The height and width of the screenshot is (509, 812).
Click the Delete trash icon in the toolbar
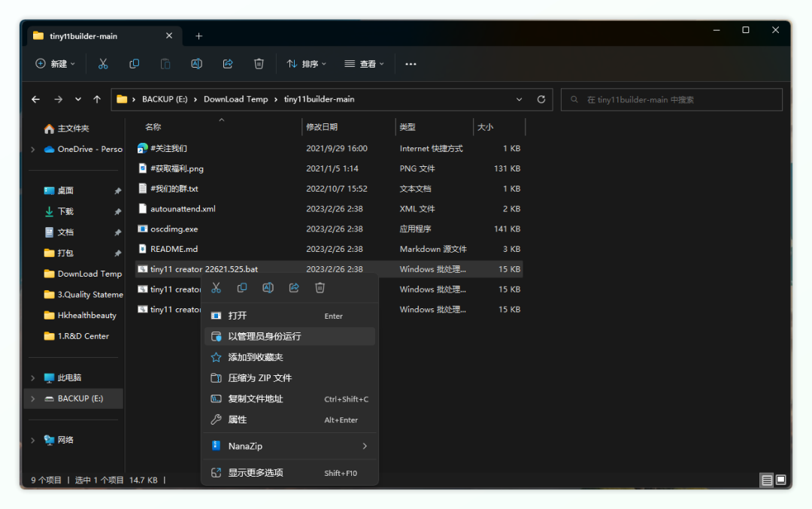point(259,64)
